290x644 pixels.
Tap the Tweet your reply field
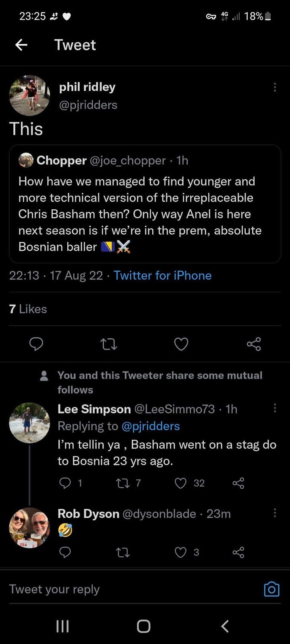[x=121, y=589]
